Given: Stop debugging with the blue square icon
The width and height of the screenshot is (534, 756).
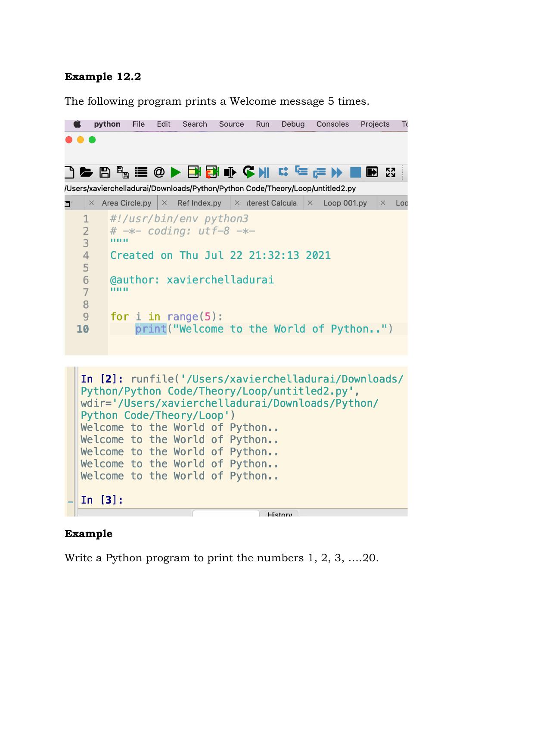Looking at the screenshot, I should click(355, 173).
